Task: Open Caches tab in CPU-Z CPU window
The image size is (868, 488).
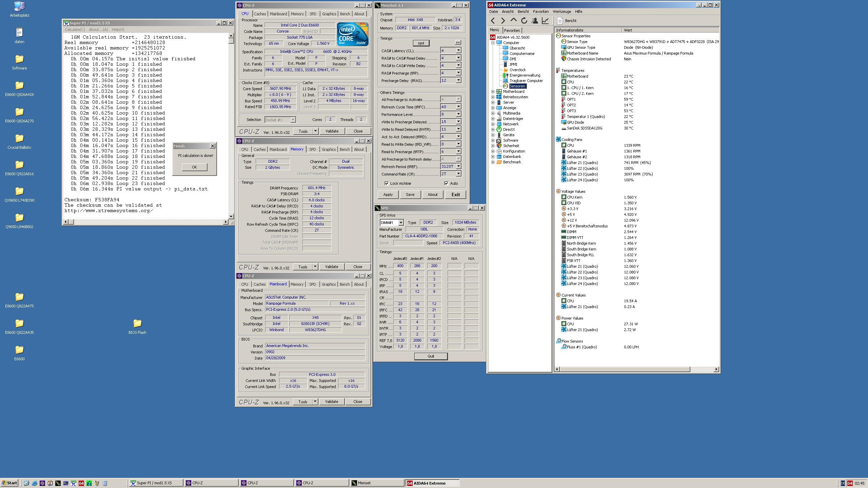Action: click(260, 14)
